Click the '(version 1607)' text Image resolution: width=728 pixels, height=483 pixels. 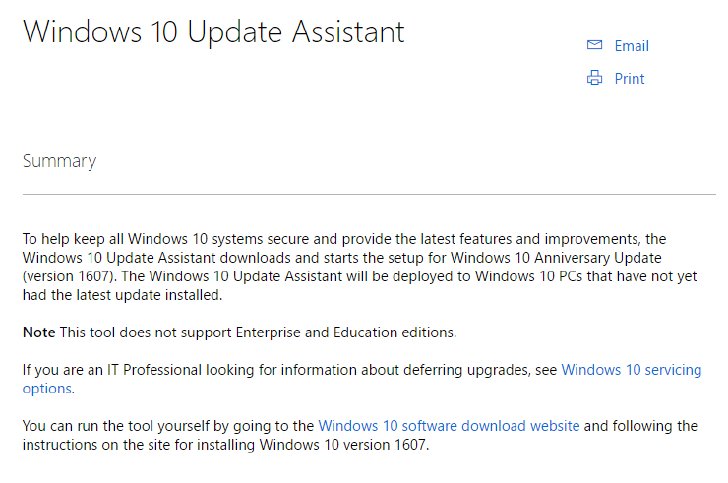pos(70,276)
